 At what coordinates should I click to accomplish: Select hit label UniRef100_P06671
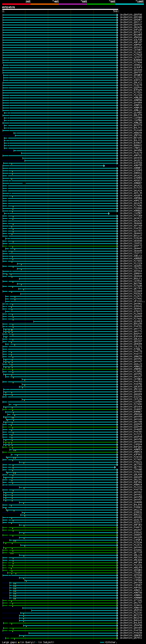coord(131,527)
